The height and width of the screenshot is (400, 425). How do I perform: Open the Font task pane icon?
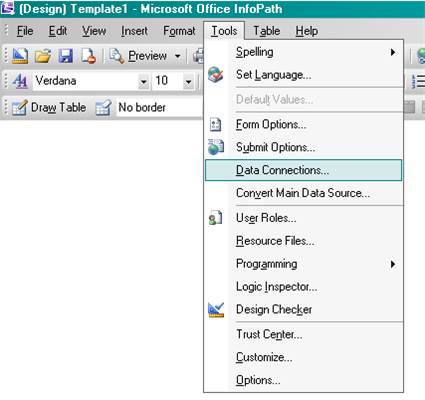[x=20, y=81]
